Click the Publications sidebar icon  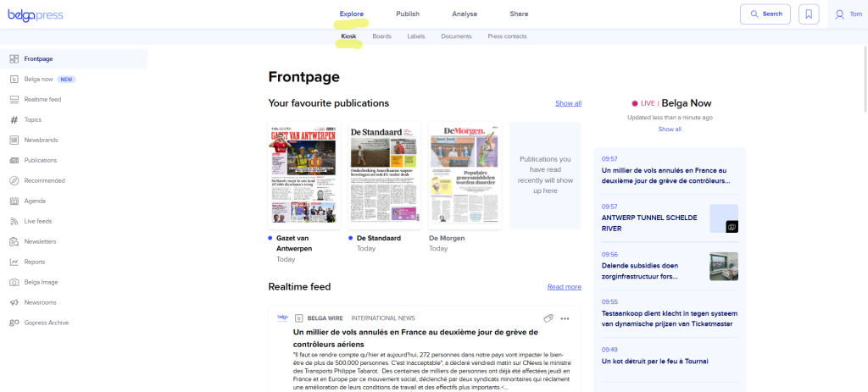pos(14,160)
